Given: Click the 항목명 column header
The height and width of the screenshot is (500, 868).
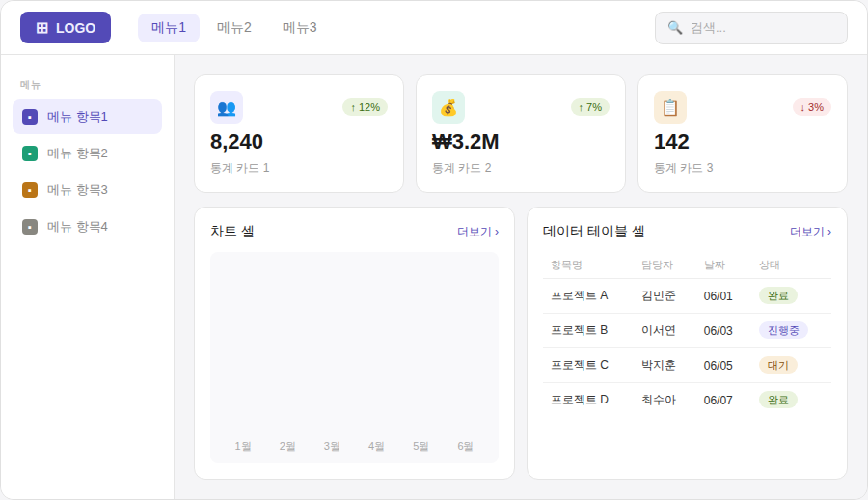Looking at the screenshot, I should (566, 265).
